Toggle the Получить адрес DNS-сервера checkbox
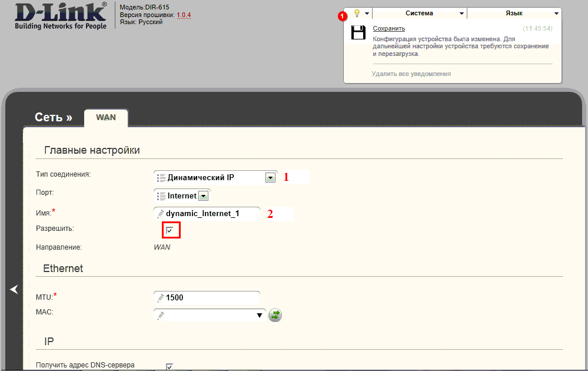The image size is (588, 371). (170, 366)
